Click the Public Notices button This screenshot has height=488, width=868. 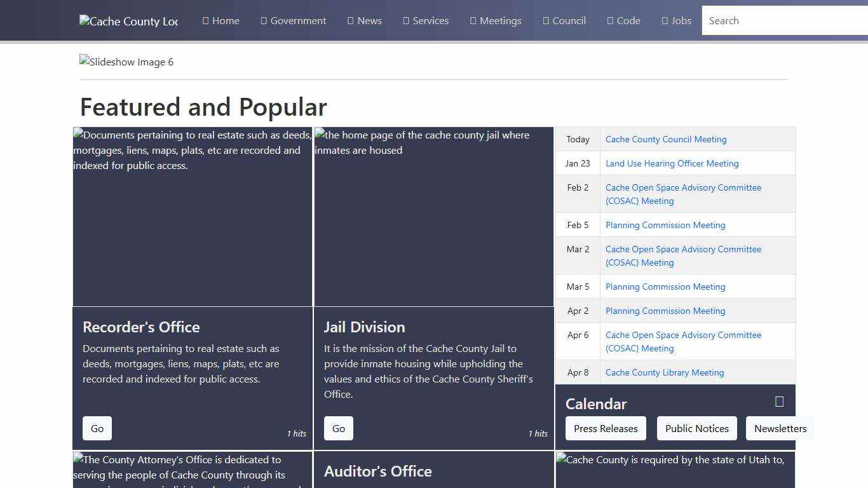[696, 428]
